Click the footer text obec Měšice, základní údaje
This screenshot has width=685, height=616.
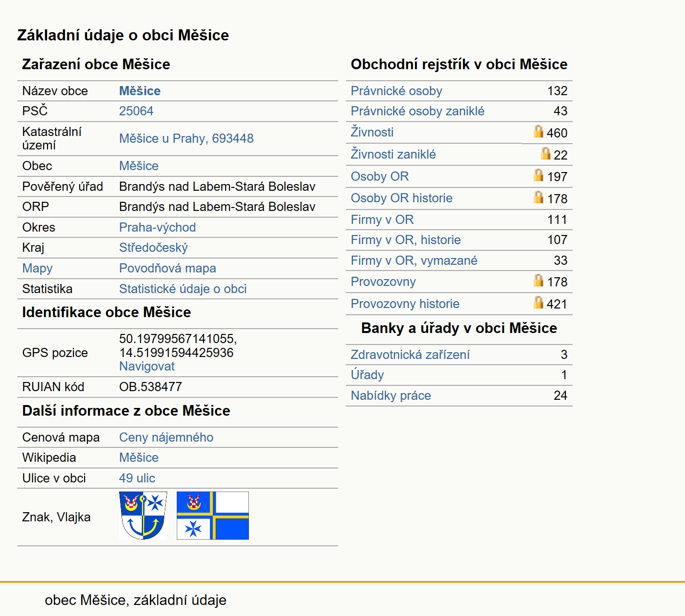[x=135, y=600]
